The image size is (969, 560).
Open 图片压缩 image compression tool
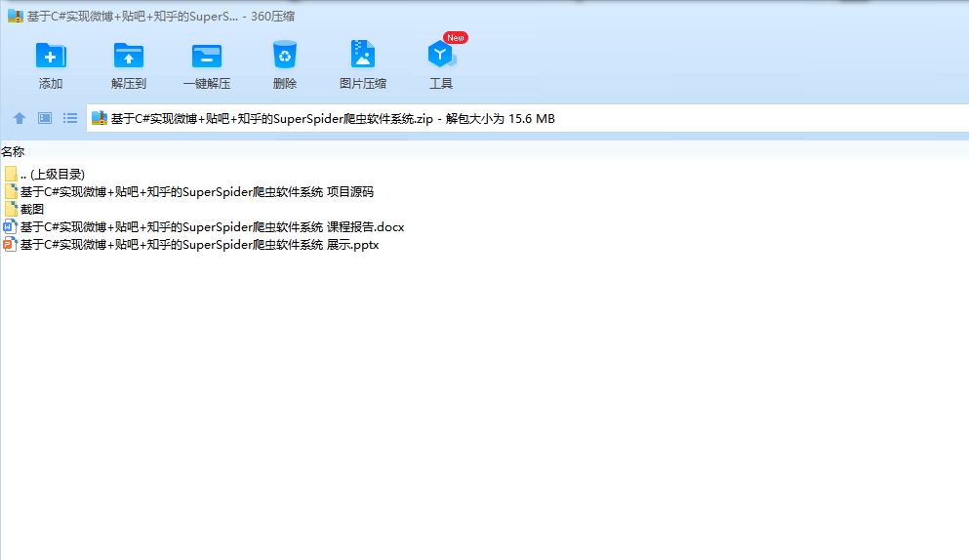point(363,55)
